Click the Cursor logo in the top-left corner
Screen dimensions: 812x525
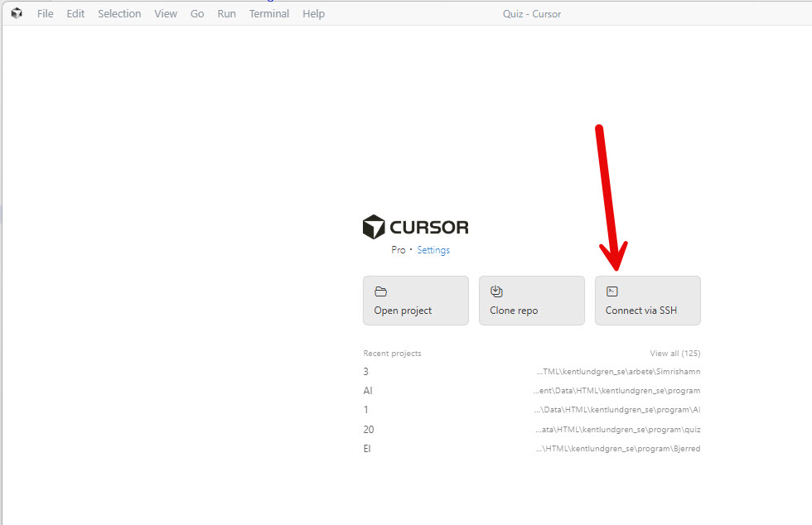tap(16, 12)
